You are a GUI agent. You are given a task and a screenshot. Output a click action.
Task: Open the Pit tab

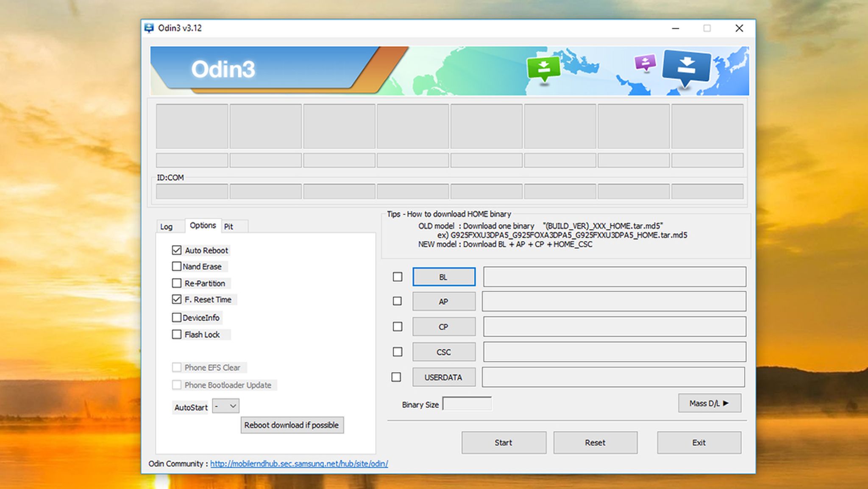pyautogui.click(x=228, y=226)
